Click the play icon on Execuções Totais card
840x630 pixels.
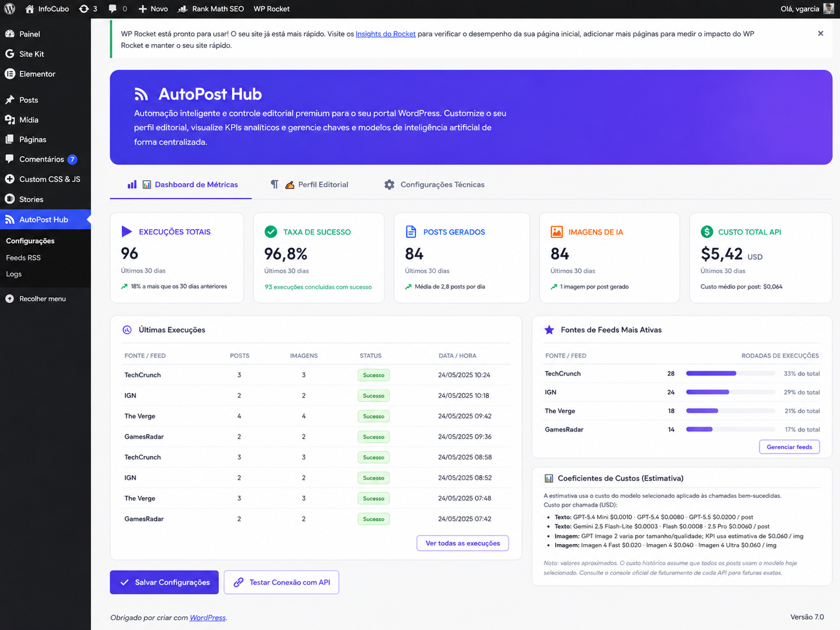coord(126,231)
